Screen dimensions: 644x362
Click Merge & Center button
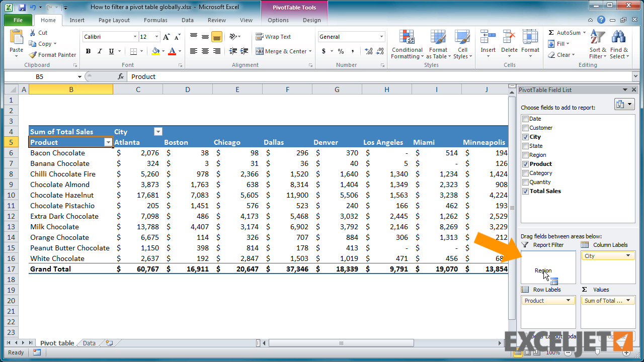[283, 51]
